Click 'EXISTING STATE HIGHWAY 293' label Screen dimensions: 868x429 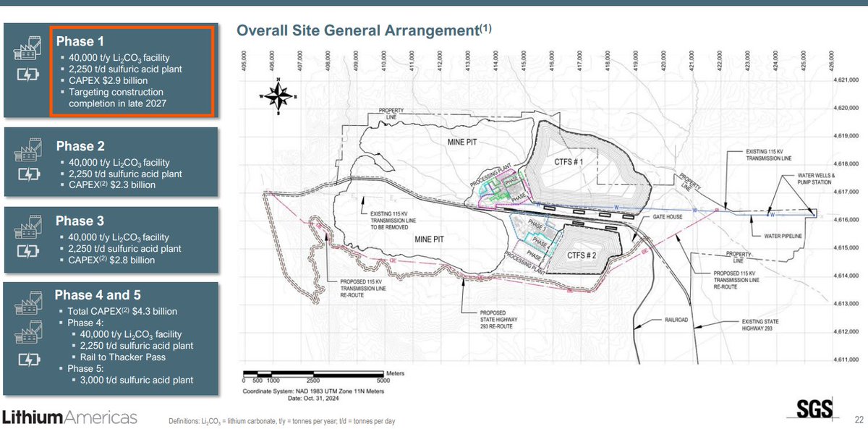point(759,324)
